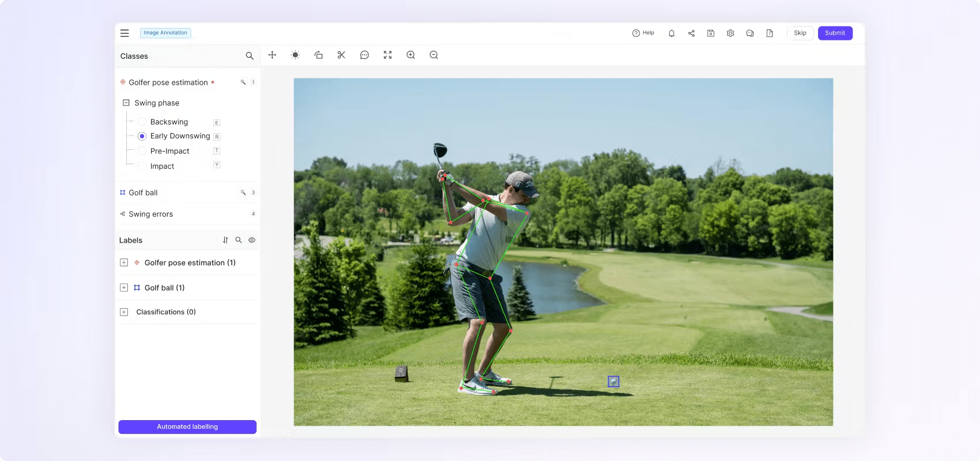Select the Pre-Impact radio option
980x461 pixels.
(142, 151)
